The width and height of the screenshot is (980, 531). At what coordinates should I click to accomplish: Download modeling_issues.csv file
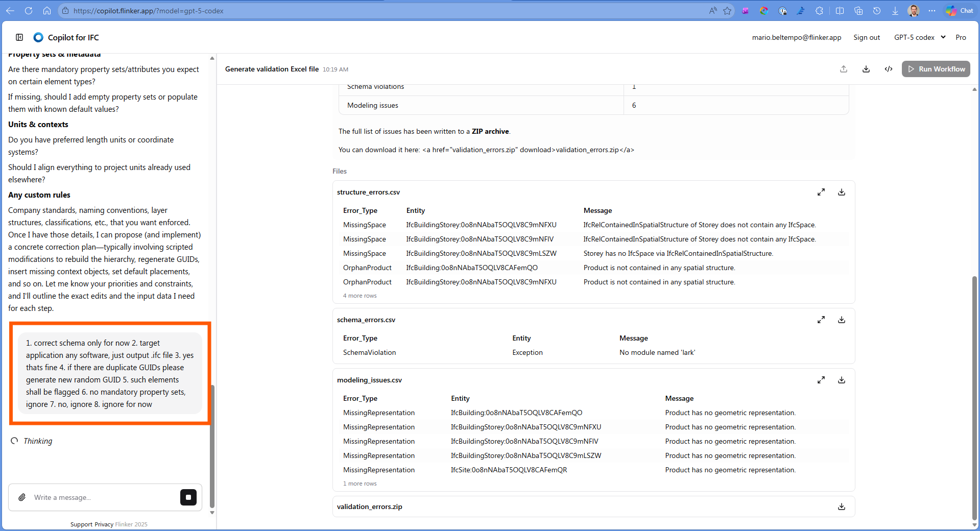coord(842,380)
